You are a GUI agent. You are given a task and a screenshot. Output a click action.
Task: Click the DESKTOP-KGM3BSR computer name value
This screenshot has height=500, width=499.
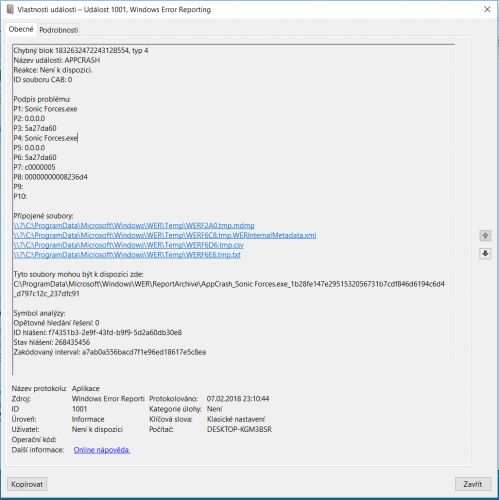[x=239, y=429]
